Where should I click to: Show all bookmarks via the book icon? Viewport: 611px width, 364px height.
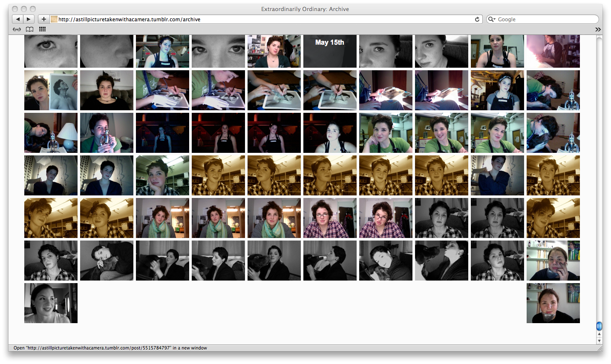[x=29, y=29]
